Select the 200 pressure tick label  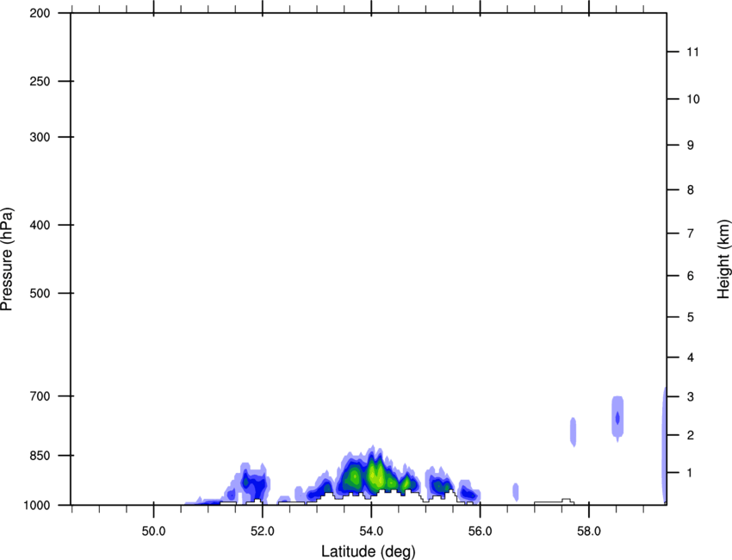click(40, 13)
